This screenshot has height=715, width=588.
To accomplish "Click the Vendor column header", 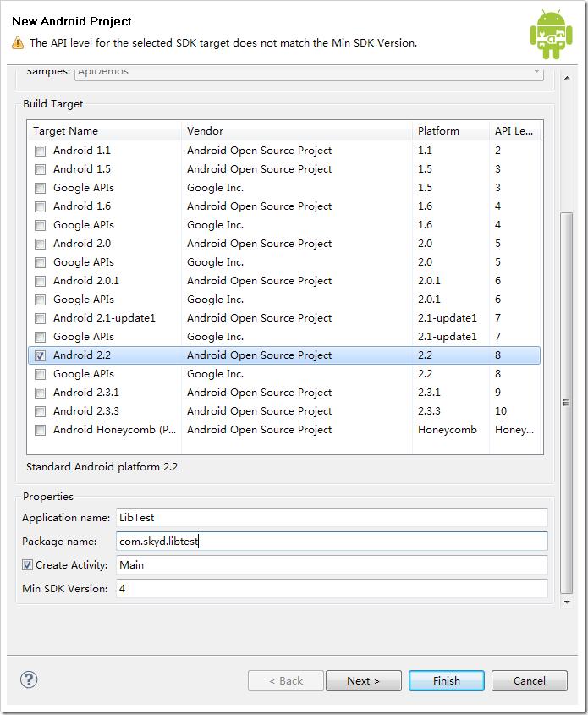I will coord(297,131).
